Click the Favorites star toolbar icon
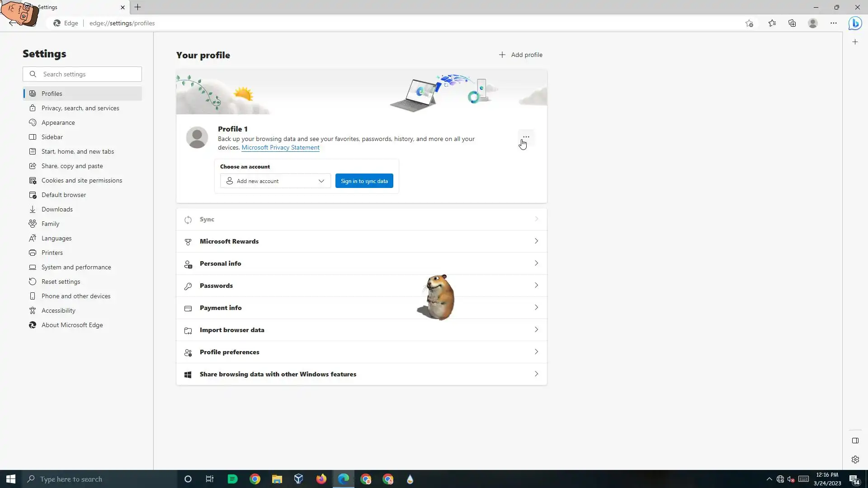 [772, 23]
